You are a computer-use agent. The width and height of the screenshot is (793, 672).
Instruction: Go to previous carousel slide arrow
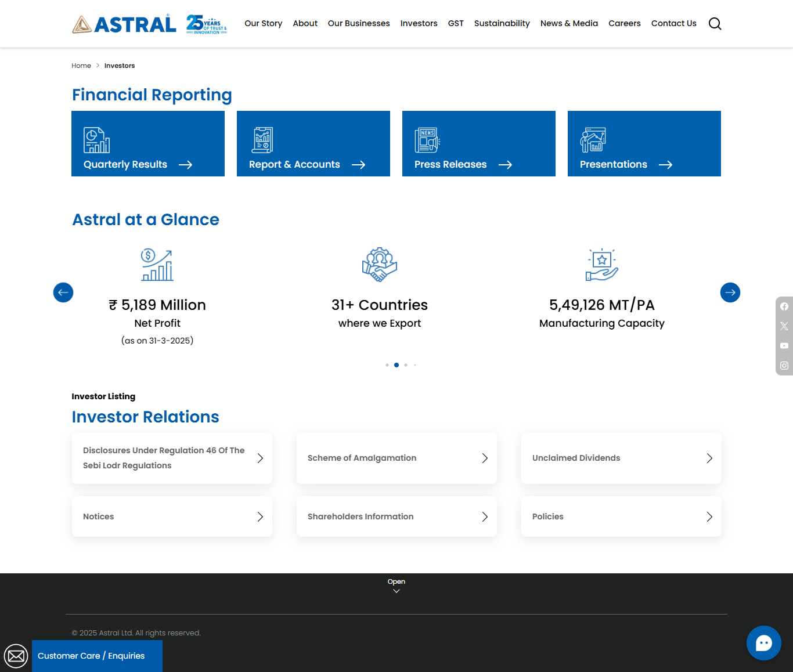click(63, 292)
